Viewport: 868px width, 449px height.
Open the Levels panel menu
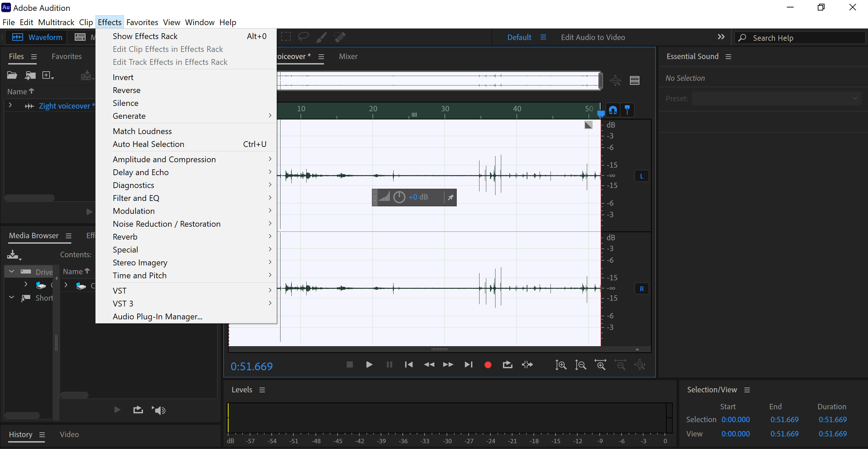(262, 390)
